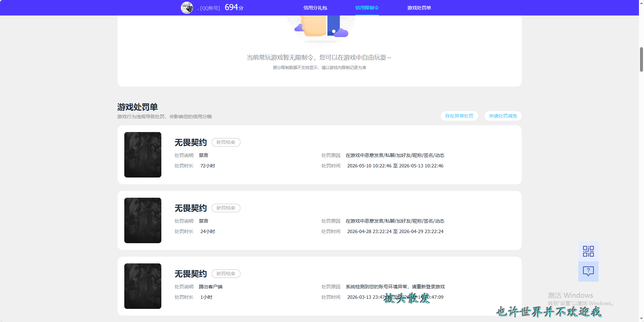Viewport: 644px width, 322px height.
Task: Click the reason 系统检测到您的账号环境异常
Action: [395, 287]
